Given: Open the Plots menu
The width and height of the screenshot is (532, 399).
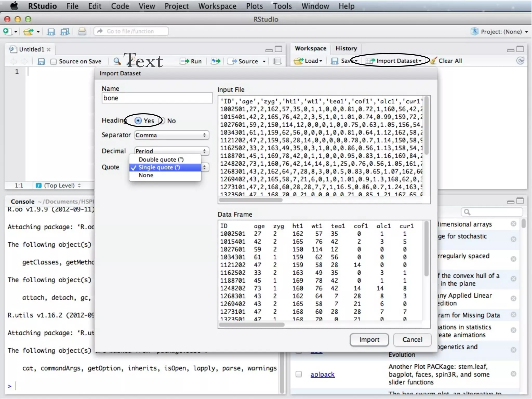Looking at the screenshot, I should (254, 6).
